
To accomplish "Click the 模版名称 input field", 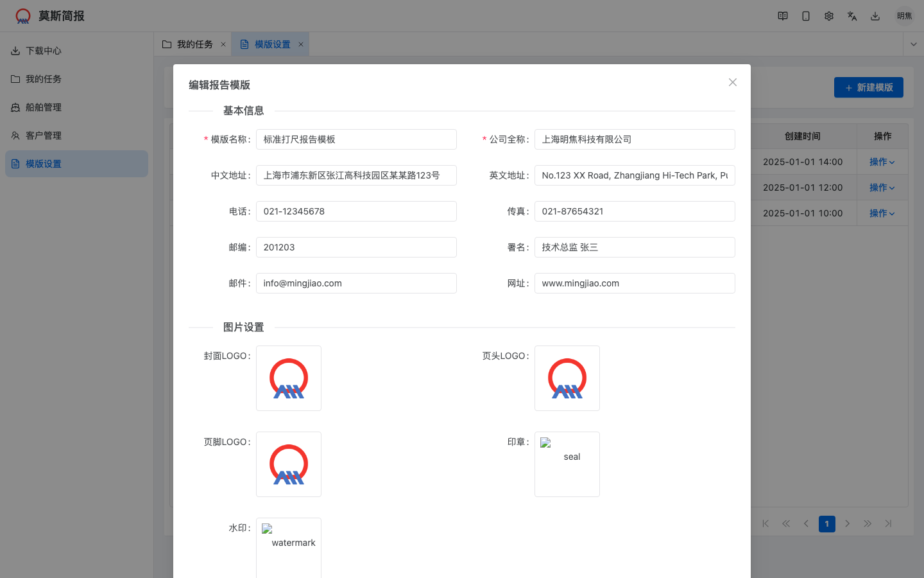I will tap(356, 139).
